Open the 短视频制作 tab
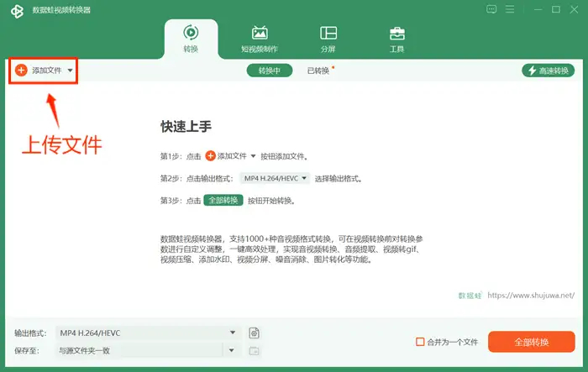This screenshot has width=588, height=372. tap(260, 39)
